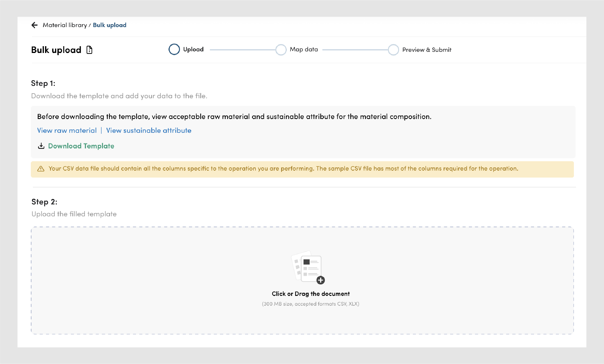Open the View sustainable attribute link
This screenshot has height=364, width=604.
[148, 130]
